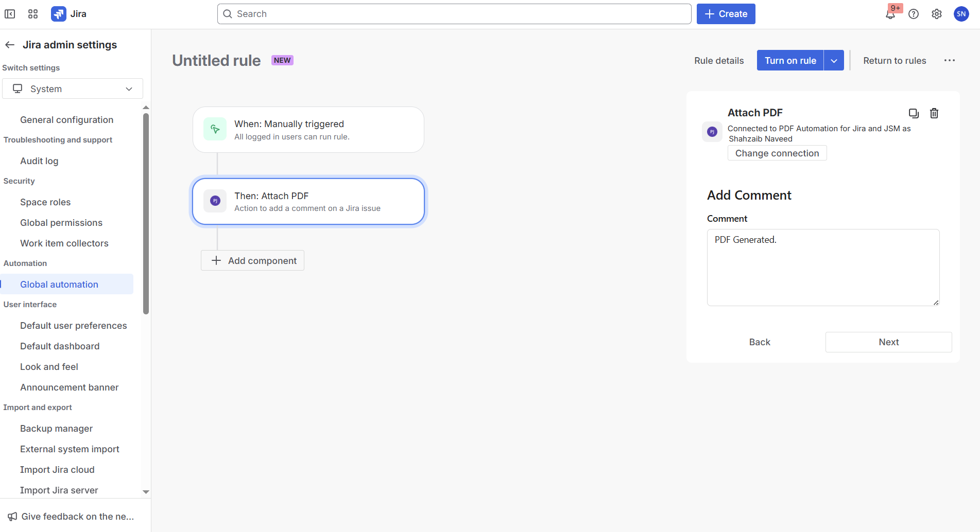Select the Manually triggered trigger card
This screenshot has height=532, width=980.
tap(308, 130)
